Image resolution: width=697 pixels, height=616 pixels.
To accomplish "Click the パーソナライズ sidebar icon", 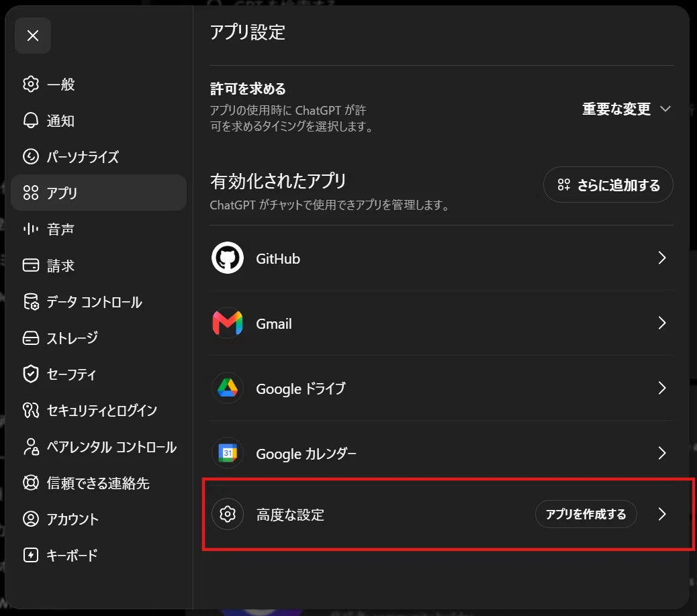I will tap(31, 156).
